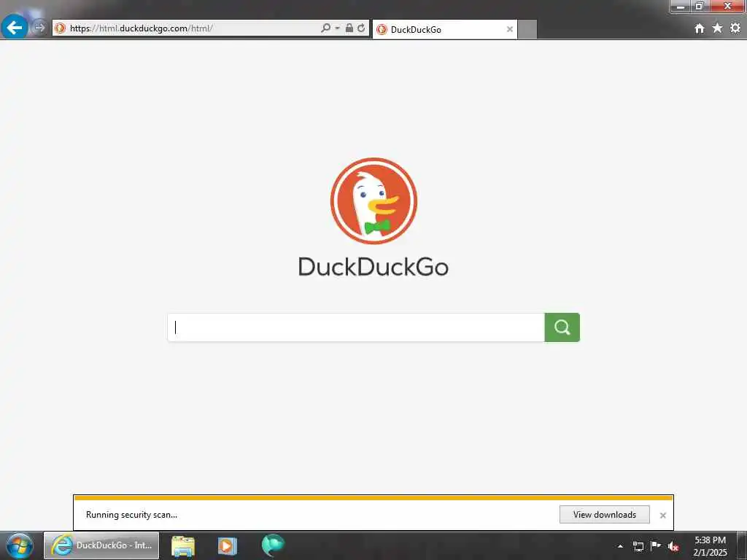This screenshot has height=560, width=747.
Task: Select the URL text in address bar
Action: click(141, 28)
